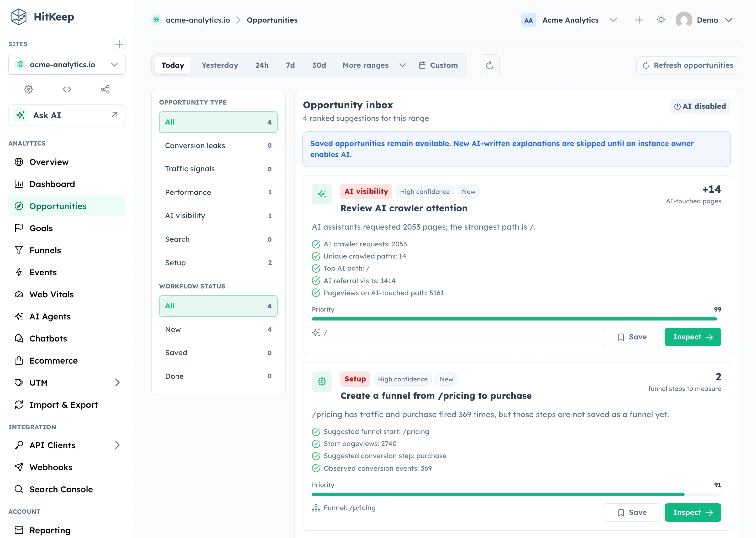This screenshot has width=756, height=538.
Task: Click the Chatbots icon
Action: pos(19,338)
